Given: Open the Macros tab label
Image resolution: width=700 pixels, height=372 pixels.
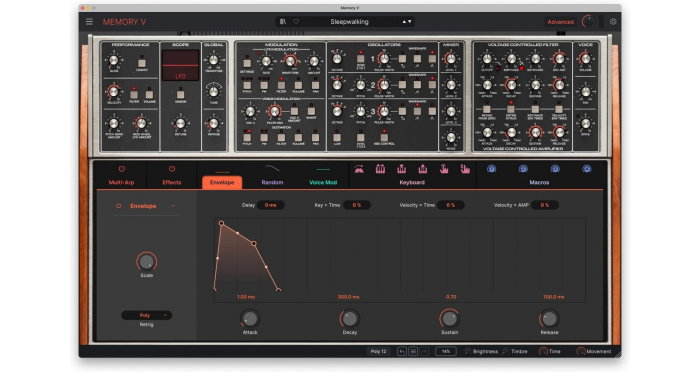Looking at the screenshot, I should point(539,182).
